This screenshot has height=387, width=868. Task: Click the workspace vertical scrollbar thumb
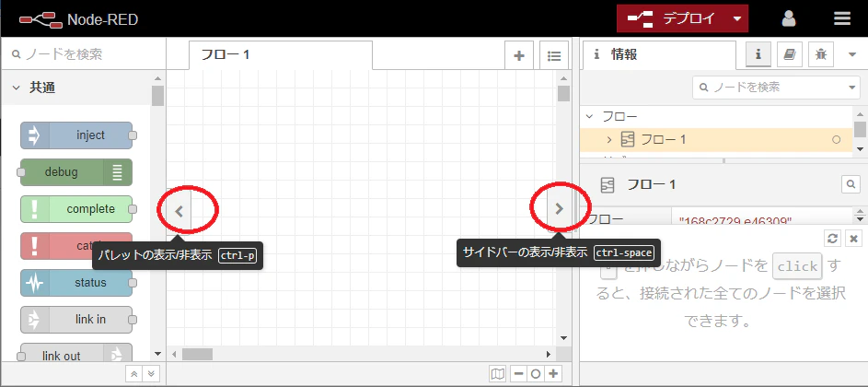(563, 93)
